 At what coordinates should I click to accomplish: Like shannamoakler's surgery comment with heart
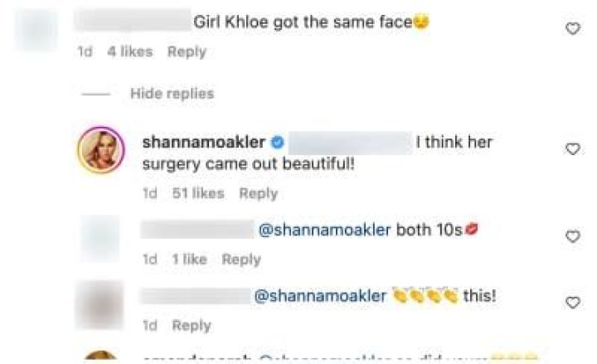(x=571, y=149)
